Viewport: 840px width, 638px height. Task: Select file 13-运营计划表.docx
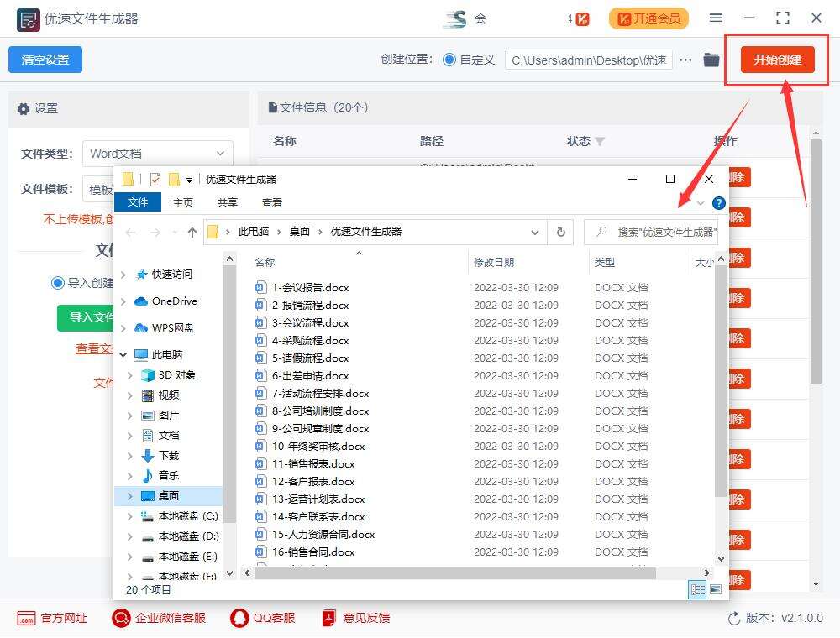tap(318, 499)
